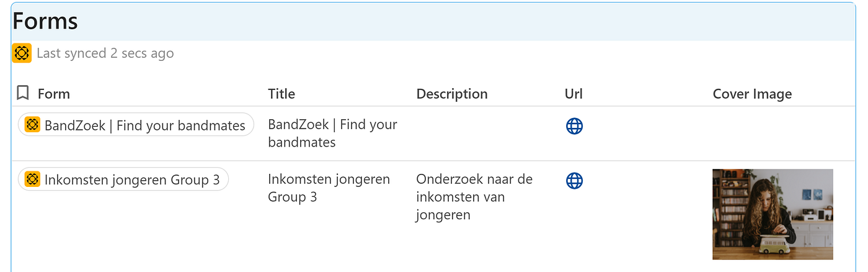Click the yellow icon in Inkomsten jongeren chip

33,179
